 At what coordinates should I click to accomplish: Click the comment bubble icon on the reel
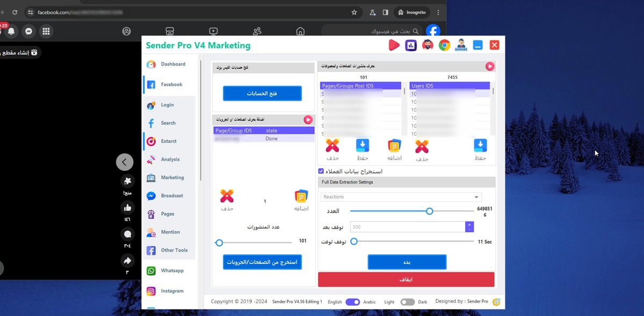[x=127, y=234]
